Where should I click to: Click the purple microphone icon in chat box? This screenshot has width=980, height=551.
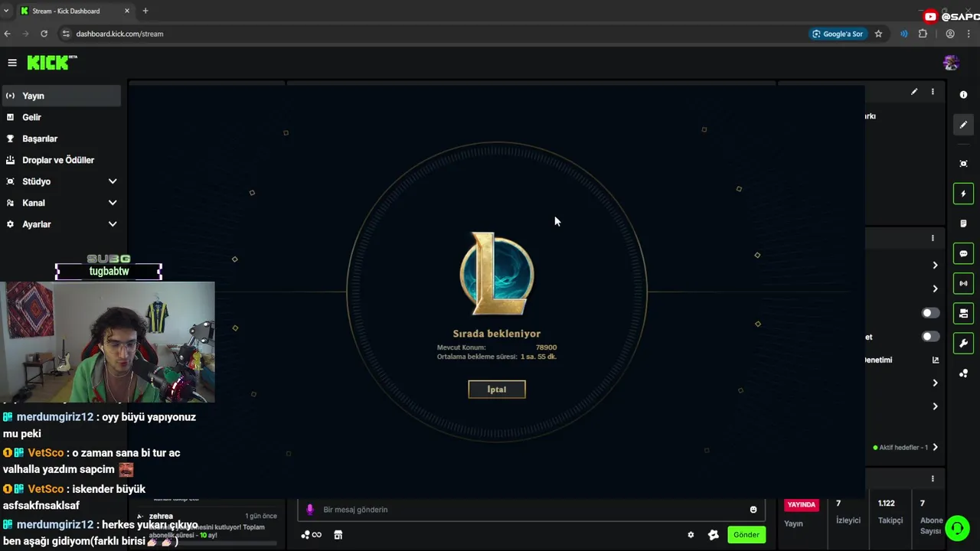click(x=310, y=510)
